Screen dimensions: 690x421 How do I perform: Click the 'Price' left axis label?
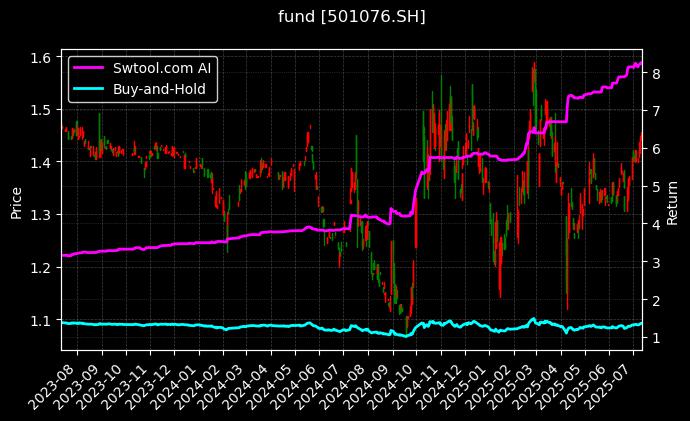click(x=16, y=200)
